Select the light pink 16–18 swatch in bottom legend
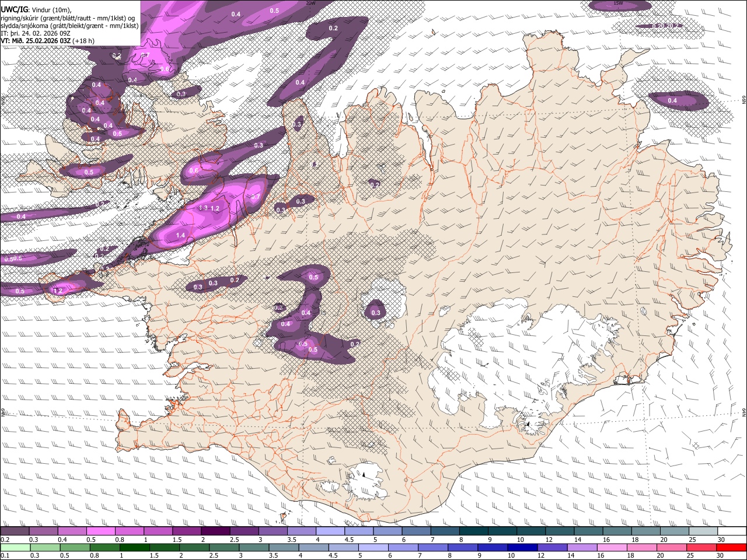Screen dimensions: 747x560 611,547
